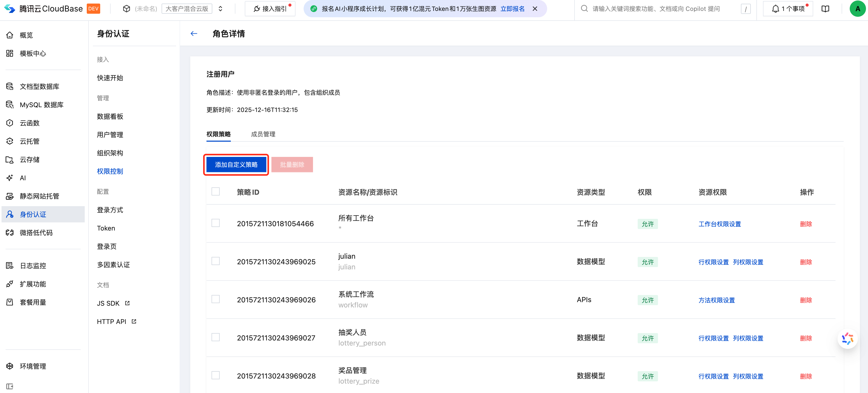
Task: Click the bell notifications 1个事项
Action: [x=788, y=9]
